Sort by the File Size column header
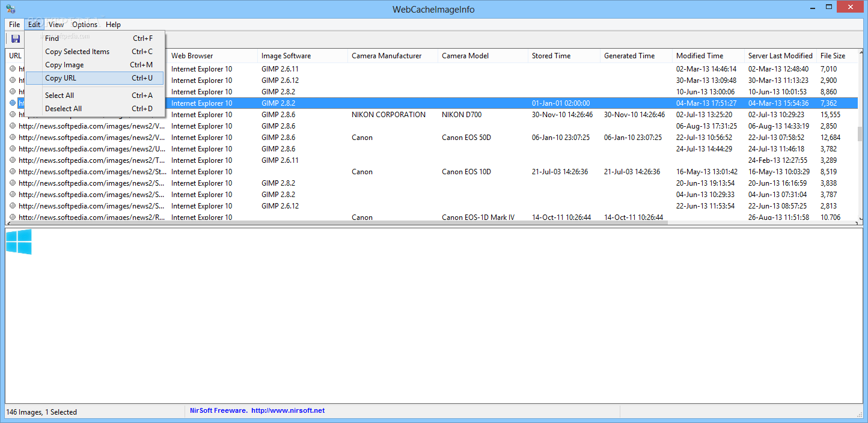Screen dimensions: 868x423 point(837,56)
